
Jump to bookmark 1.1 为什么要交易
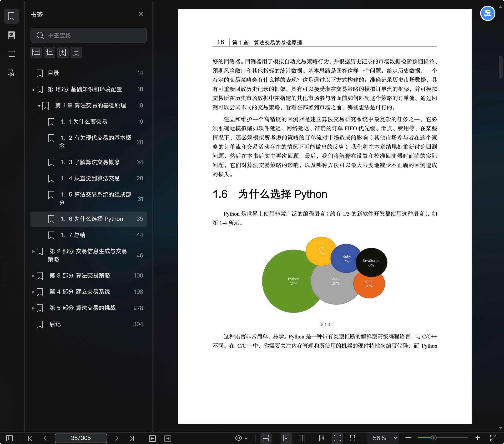click(89, 122)
